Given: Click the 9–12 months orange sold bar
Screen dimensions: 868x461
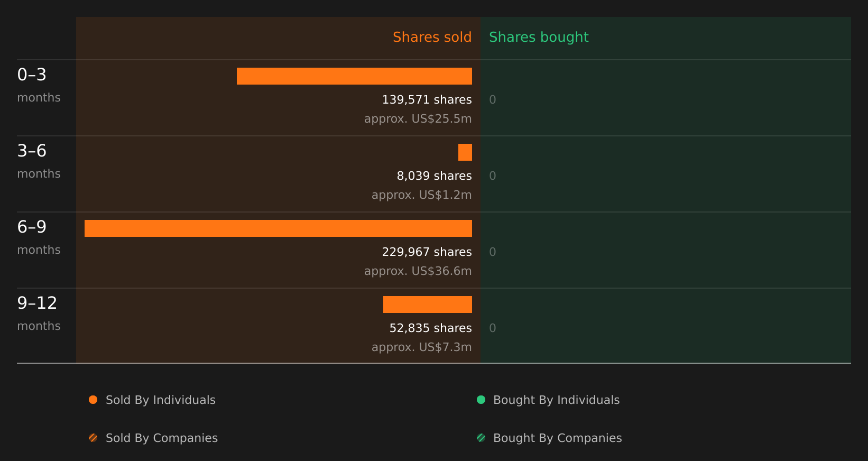Looking at the screenshot, I should pos(428,305).
